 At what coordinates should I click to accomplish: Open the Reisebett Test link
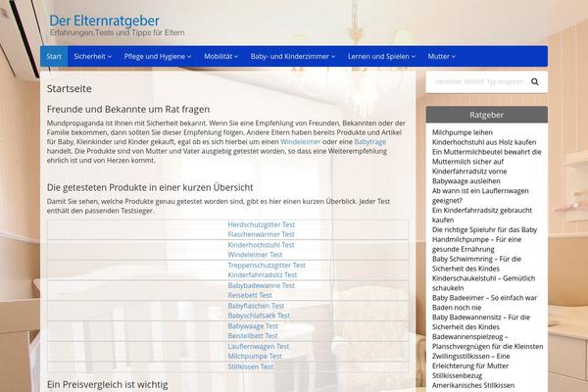pos(250,295)
